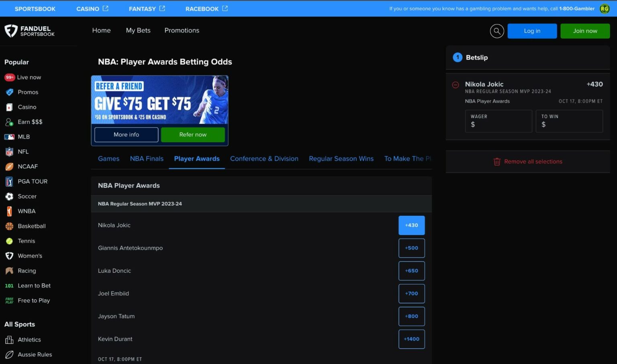This screenshot has width=617, height=364.
Task: Click the Wager amount input field
Action: [499, 121]
